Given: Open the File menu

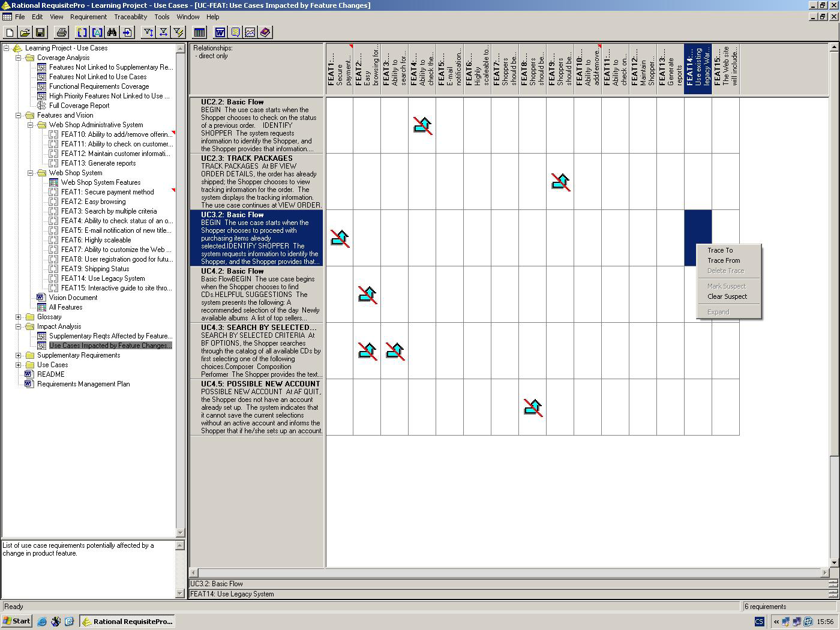Looking at the screenshot, I should (x=20, y=17).
